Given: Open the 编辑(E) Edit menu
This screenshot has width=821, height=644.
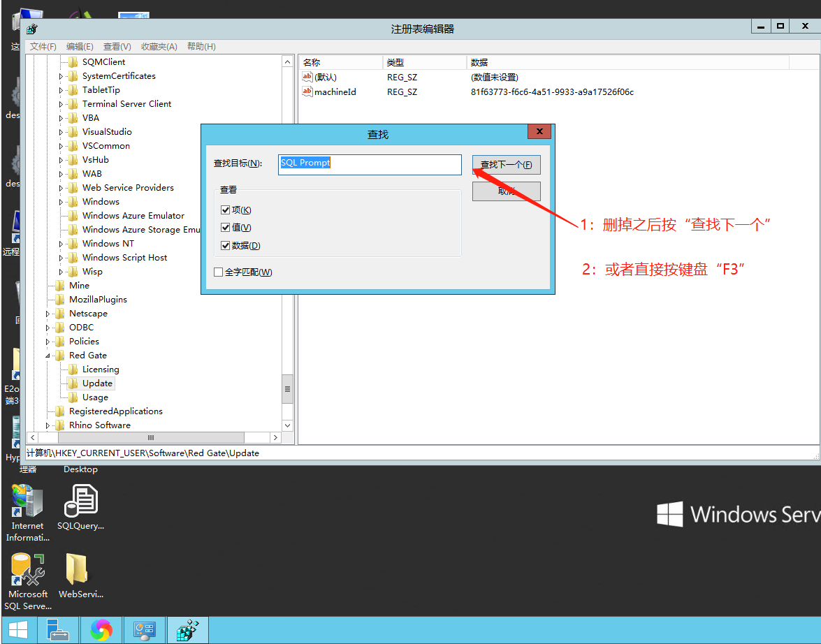Looking at the screenshot, I should click(80, 47).
